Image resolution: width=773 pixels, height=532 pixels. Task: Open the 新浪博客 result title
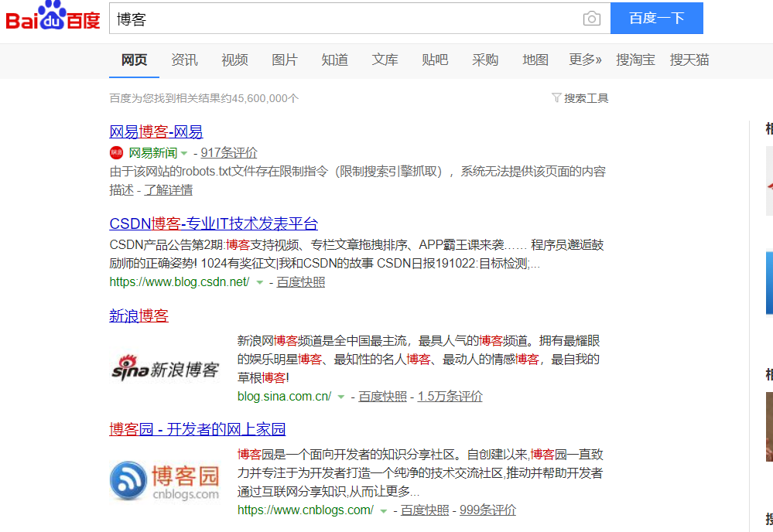139,315
